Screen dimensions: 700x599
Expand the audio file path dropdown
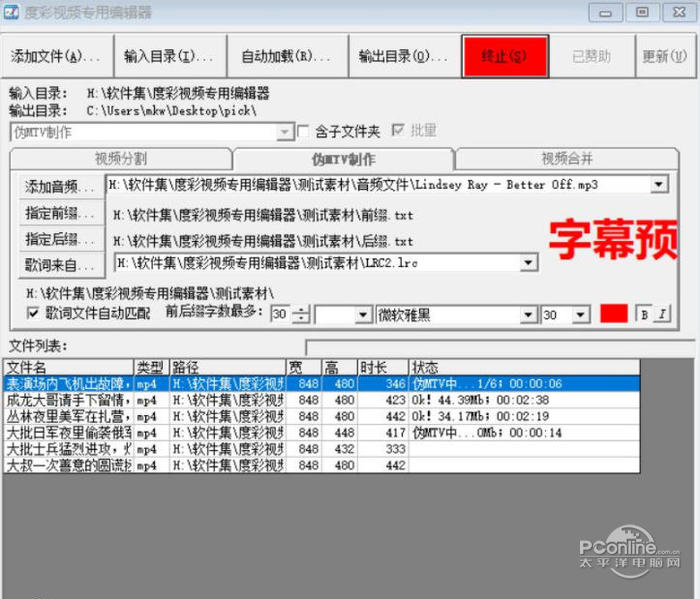point(659,184)
